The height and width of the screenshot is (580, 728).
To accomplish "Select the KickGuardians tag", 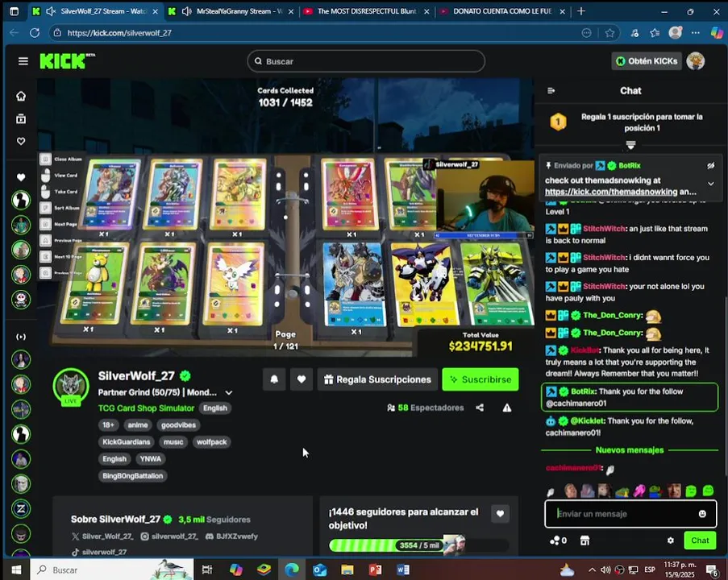I will pyautogui.click(x=127, y=441).
